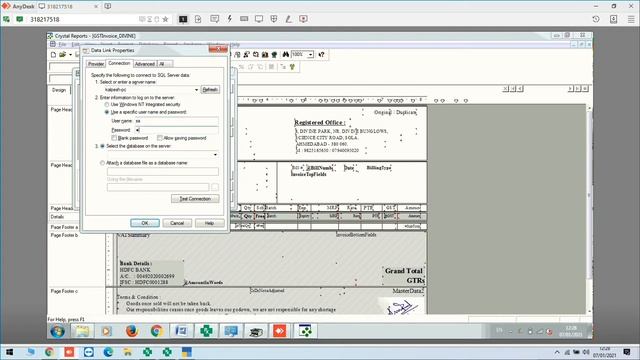The image size is (640, 360).
Task: Open AnyDesk session history icon
Action: pyautogui.click(x=596, y=19)
